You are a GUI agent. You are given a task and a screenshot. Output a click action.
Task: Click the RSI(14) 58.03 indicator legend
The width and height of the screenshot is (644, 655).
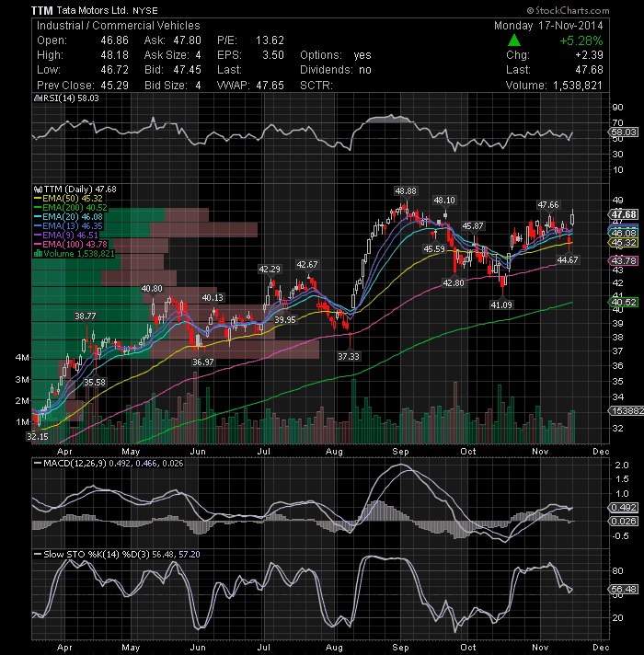[67, 98]
